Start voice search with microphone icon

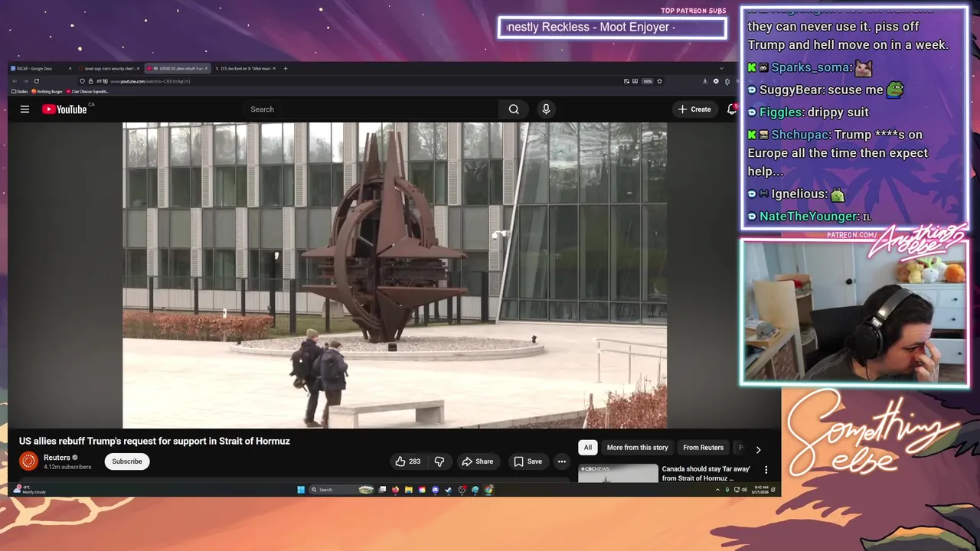click(546, 109)
